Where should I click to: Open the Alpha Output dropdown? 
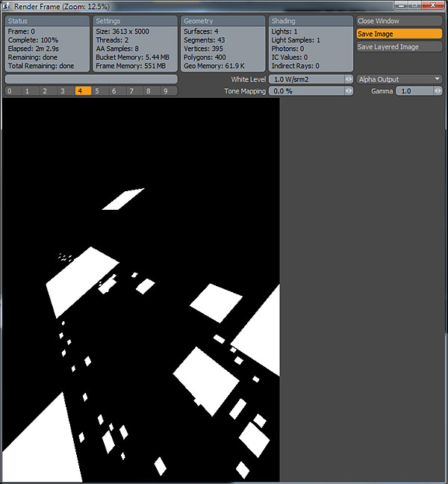(399, 79)
